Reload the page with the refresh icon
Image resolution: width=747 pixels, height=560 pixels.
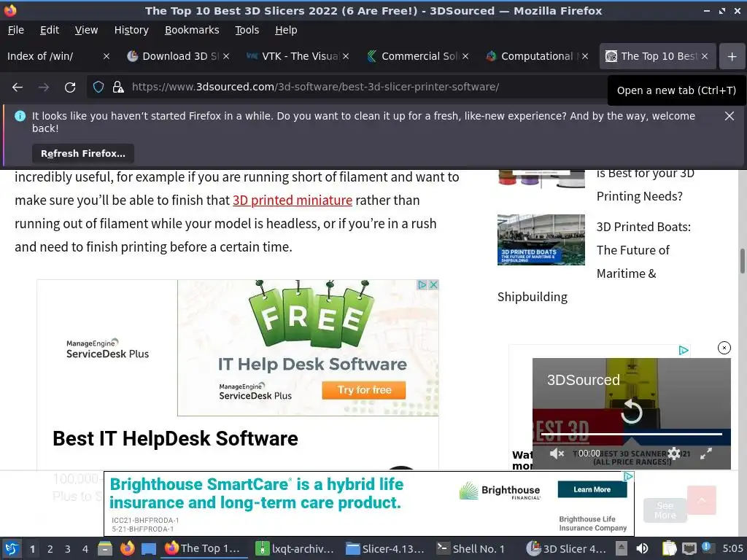pos(70,87)
